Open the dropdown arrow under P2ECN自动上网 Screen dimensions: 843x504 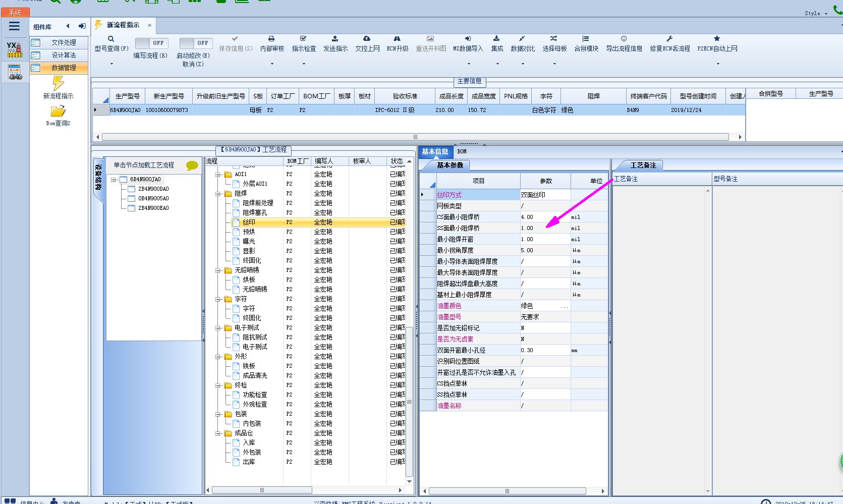[717, 64]
